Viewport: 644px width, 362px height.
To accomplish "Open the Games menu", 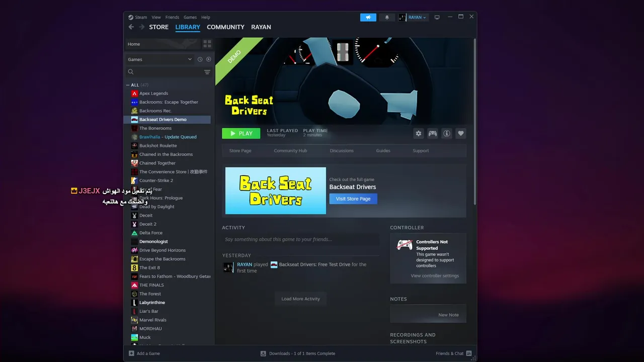I will (190, 17).
